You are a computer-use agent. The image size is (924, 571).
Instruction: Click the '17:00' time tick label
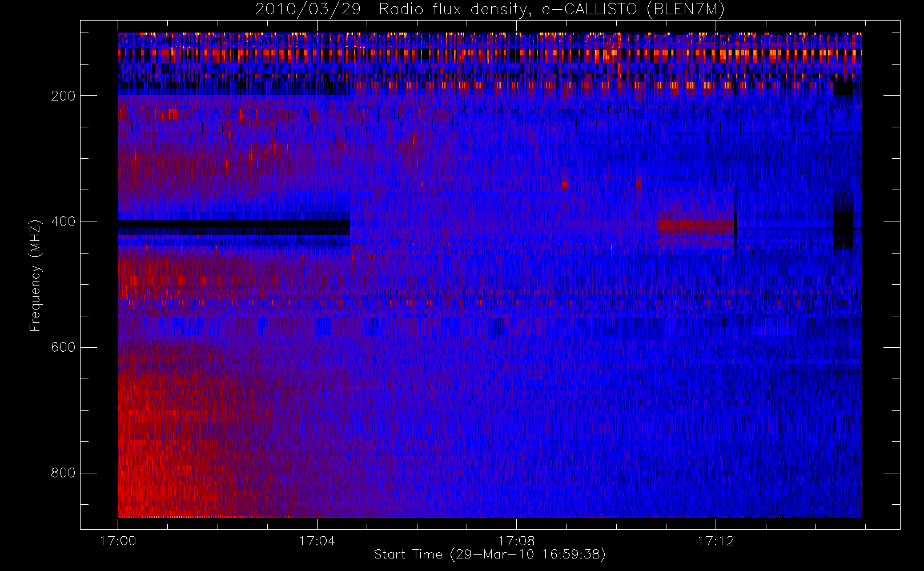(x=118, y=541)
